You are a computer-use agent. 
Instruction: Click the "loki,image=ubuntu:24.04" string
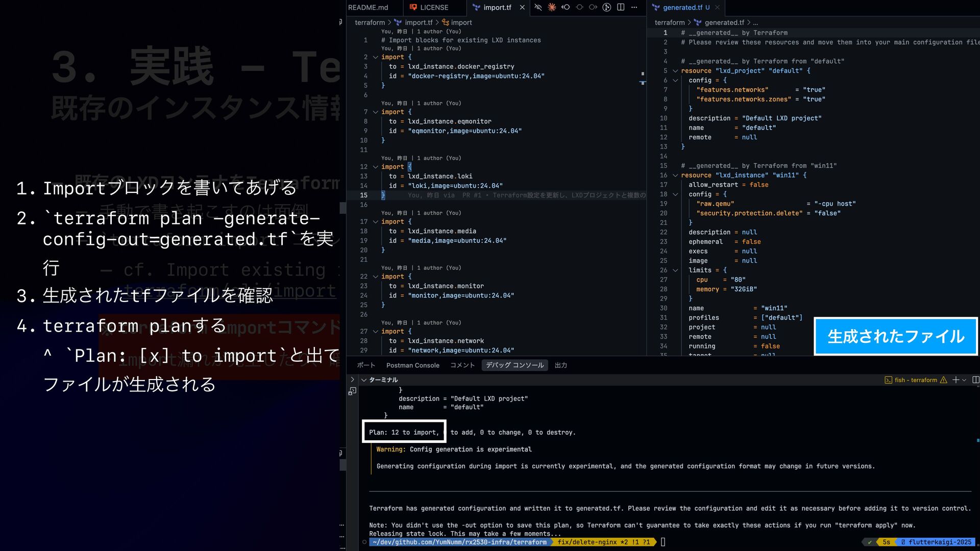click(x=455, y=186)
